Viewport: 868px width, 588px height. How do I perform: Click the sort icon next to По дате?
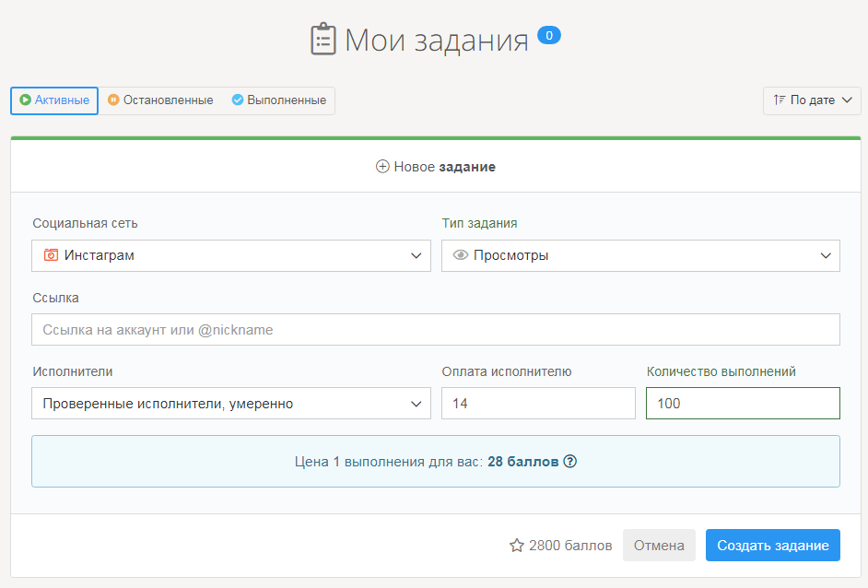coord(780,100)
